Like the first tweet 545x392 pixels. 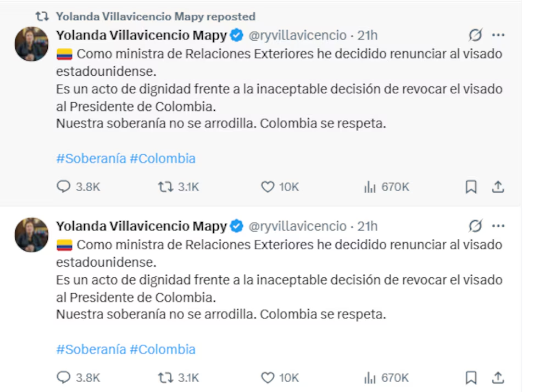(268, 187)
